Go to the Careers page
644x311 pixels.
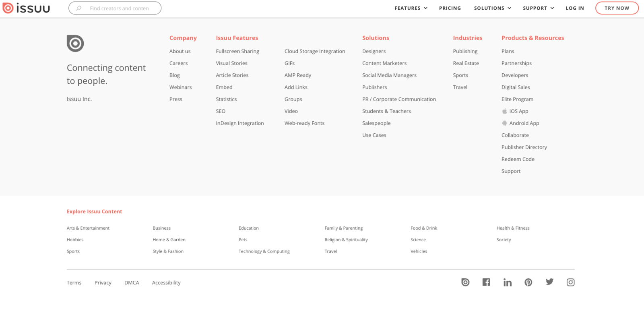(x=179, y=63)
